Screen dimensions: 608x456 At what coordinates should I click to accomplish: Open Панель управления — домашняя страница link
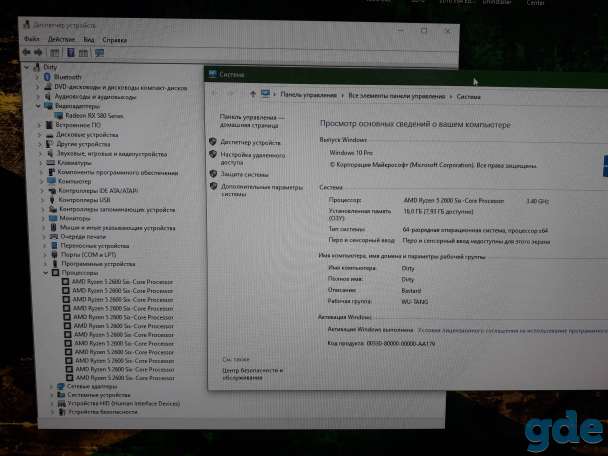pyautogui.click(x=252, y=121)
